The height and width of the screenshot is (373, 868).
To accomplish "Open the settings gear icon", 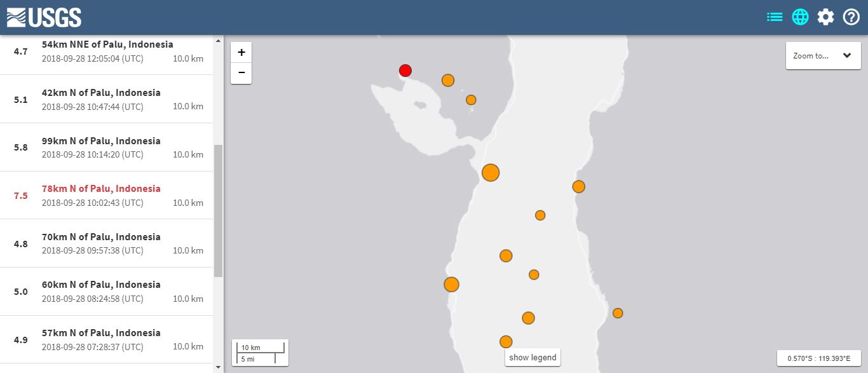I will point(825,17).
